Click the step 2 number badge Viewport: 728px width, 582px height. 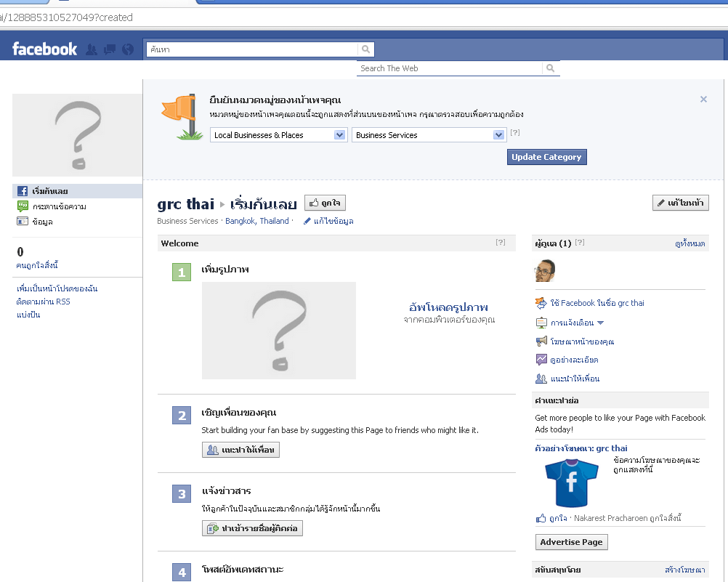[182, 416]
